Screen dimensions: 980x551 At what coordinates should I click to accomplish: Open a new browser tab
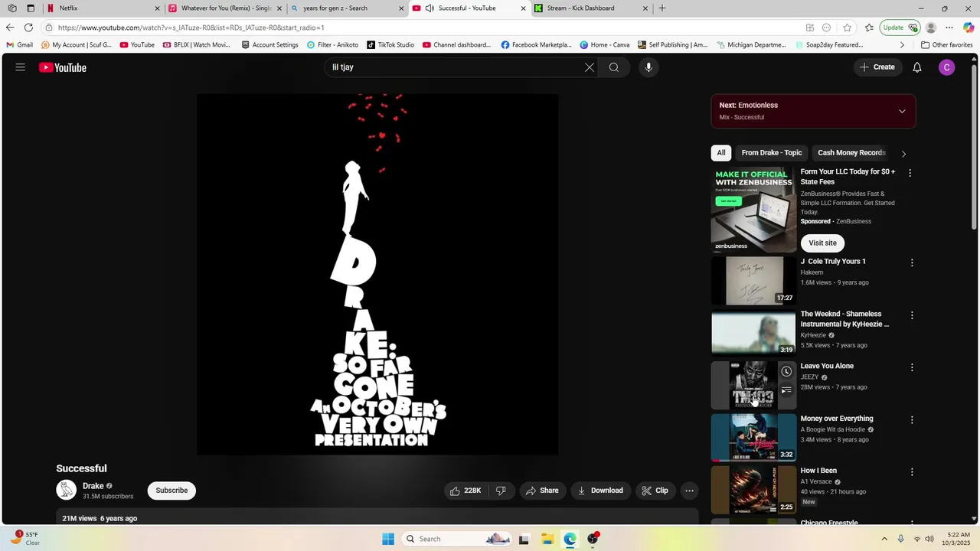662,8
